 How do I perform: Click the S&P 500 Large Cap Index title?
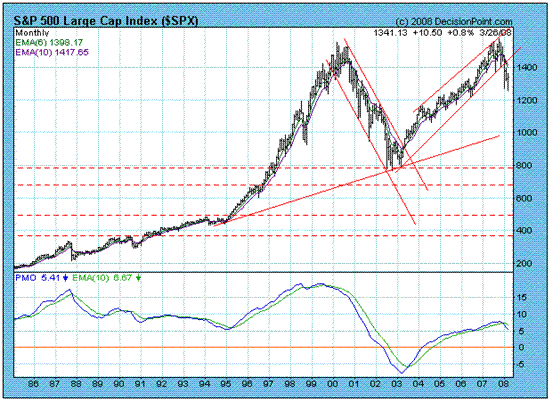[106, 21]
